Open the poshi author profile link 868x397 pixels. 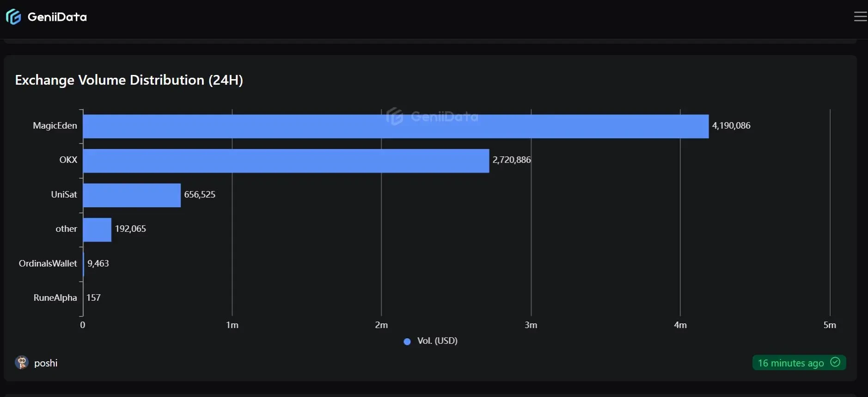(x=46, y=363)
